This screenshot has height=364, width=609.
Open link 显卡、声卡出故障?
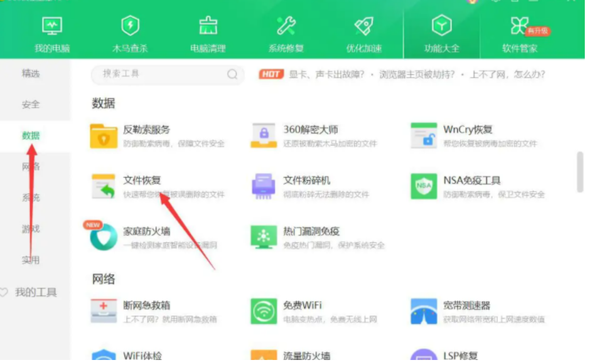point(326,74)
